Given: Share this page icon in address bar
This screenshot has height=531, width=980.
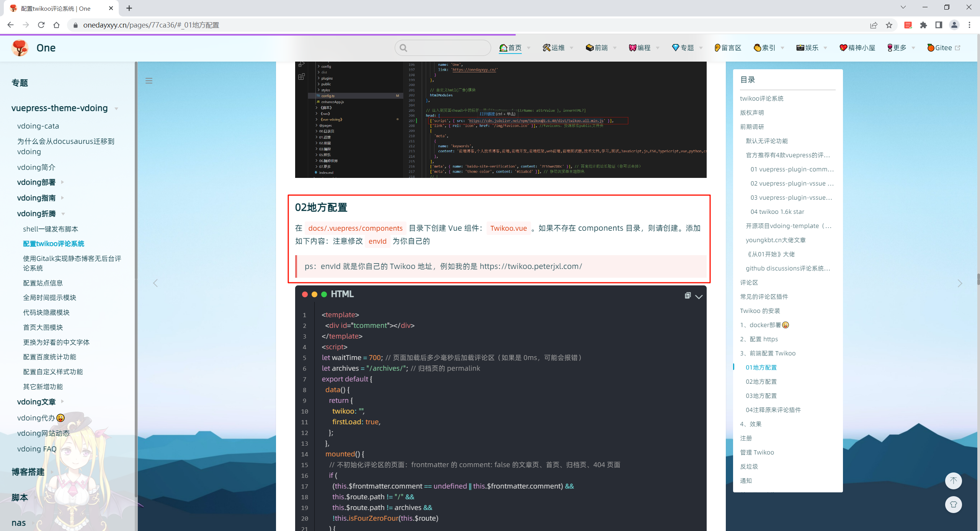Looking at the screenshot, I should (x=874, y=25).
